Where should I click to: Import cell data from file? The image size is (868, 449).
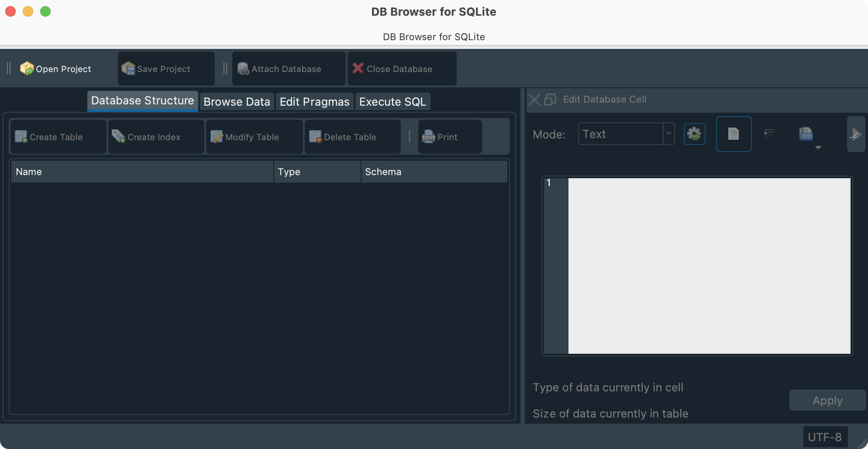point(806,133)
